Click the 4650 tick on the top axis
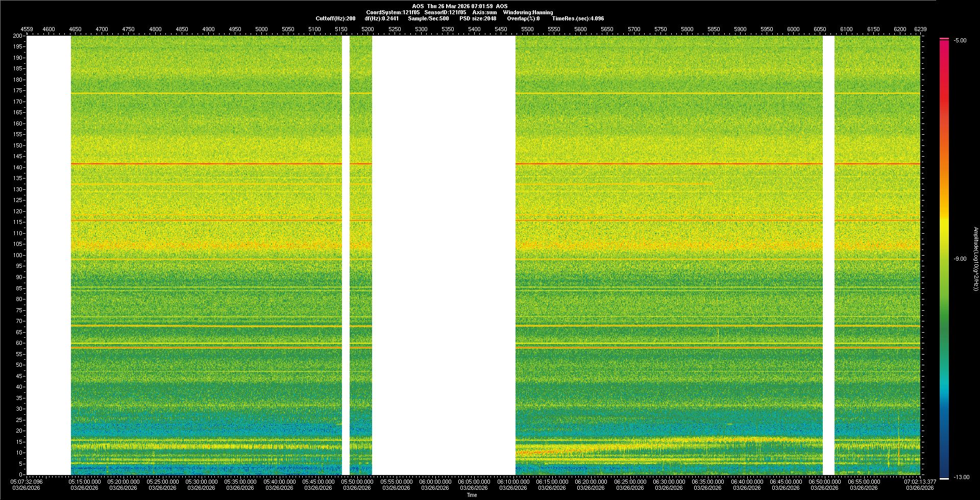 (75, 29)
